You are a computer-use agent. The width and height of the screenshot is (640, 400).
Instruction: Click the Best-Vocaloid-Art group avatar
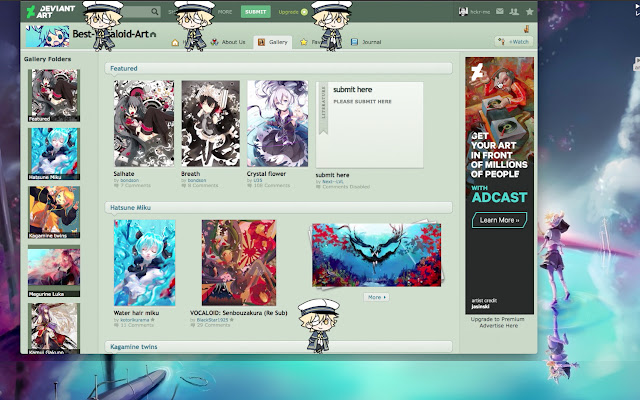47,36
